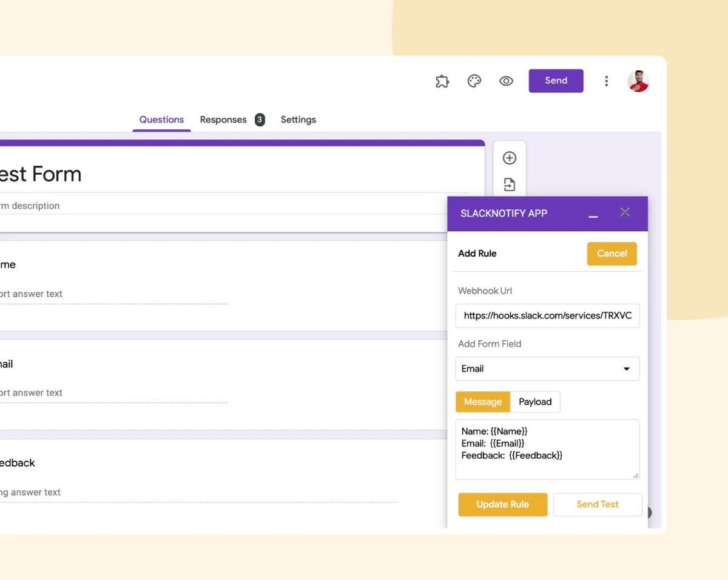Switch to the Questions tab
The width and height of the screenshot is (728, 580).
coord(161,120)
